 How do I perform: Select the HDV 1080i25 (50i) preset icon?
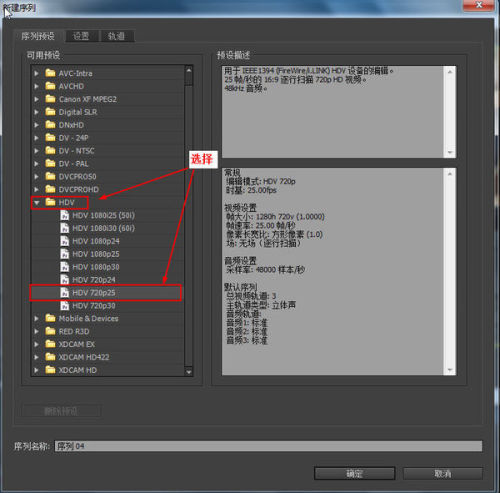coord(65,215)
